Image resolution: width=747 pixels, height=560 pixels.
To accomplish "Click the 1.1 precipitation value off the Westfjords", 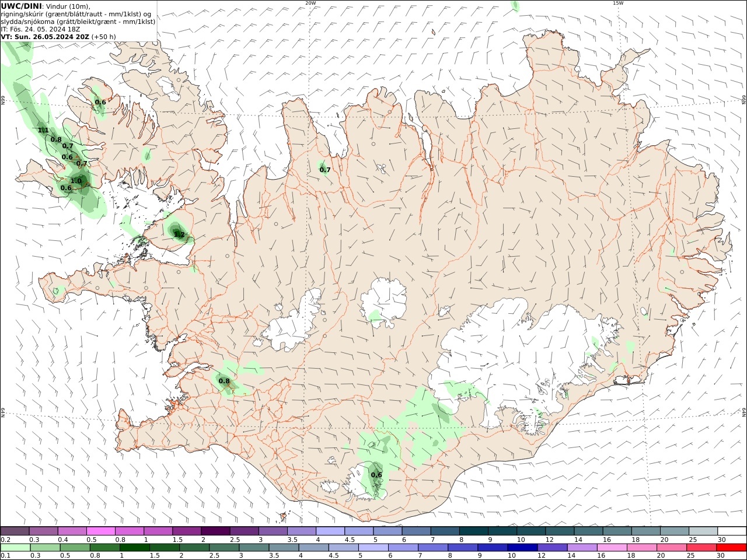I will coord(43,130).
